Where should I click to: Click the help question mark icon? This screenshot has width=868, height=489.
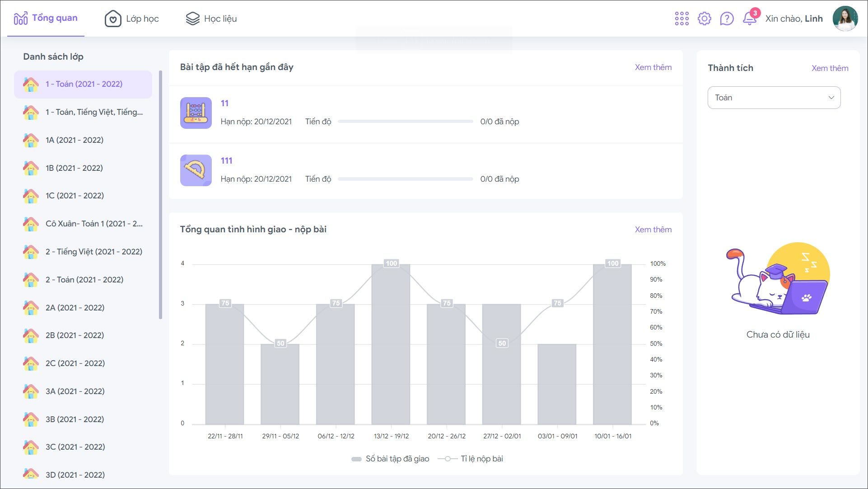coord(727,19)
